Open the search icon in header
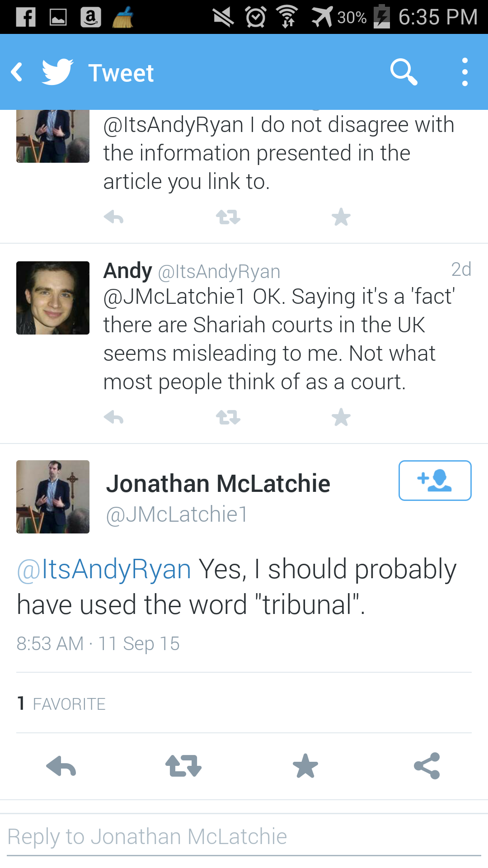The image size is (488, 868). 404,72
